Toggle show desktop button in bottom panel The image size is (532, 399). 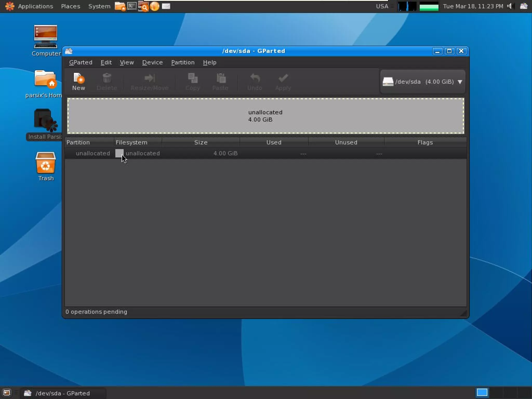pyautogui.click(x=6, y=393)
